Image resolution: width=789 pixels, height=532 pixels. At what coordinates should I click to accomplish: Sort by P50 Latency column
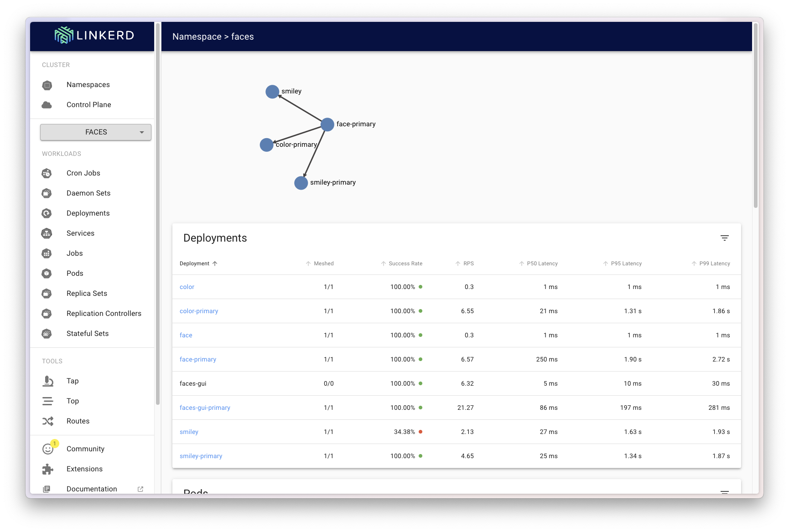(538, 263)
